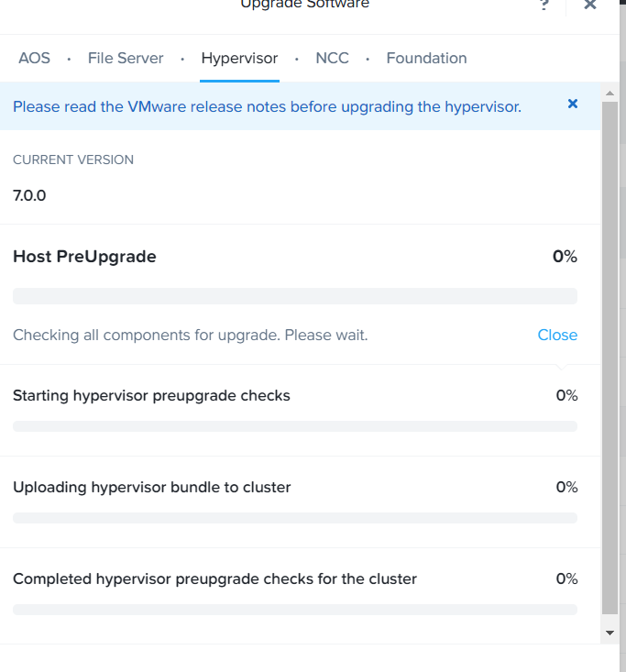Click the VMware release notes message text

tap(267, 106)
